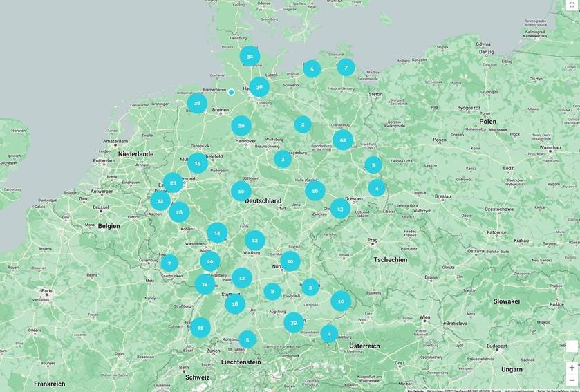Click the cluster marker labeled 15
The width and height of the screenshot is (580, 392).
[198, 164]
